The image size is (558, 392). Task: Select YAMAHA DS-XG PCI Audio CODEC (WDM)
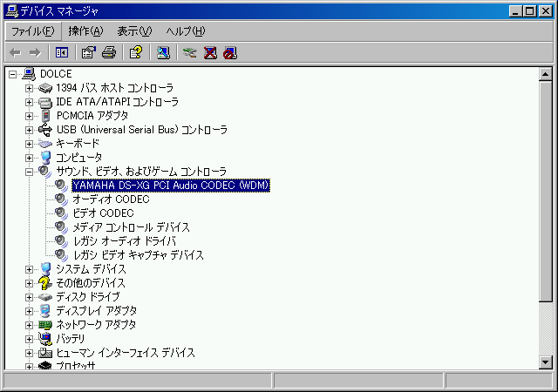click(171, 186)
